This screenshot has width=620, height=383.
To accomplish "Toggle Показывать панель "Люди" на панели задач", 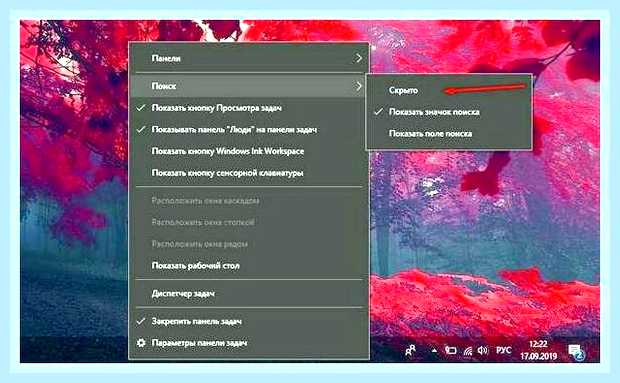I will tap(249, 130).
